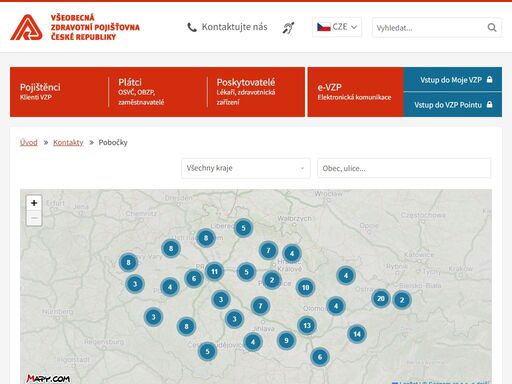
Task: Select cluster 2 beside the 20 cluster
Action: pyautogui.click(x=402, y=300)
